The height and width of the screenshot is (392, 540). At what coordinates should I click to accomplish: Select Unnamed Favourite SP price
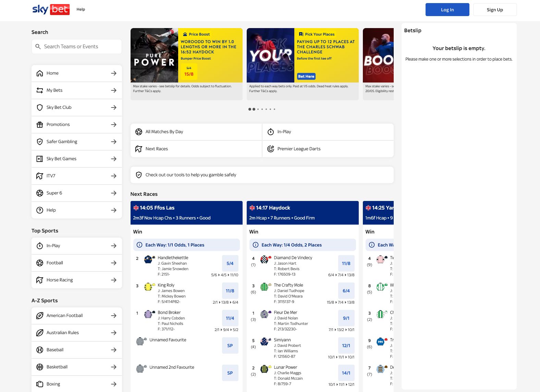[x=230, y=345]
